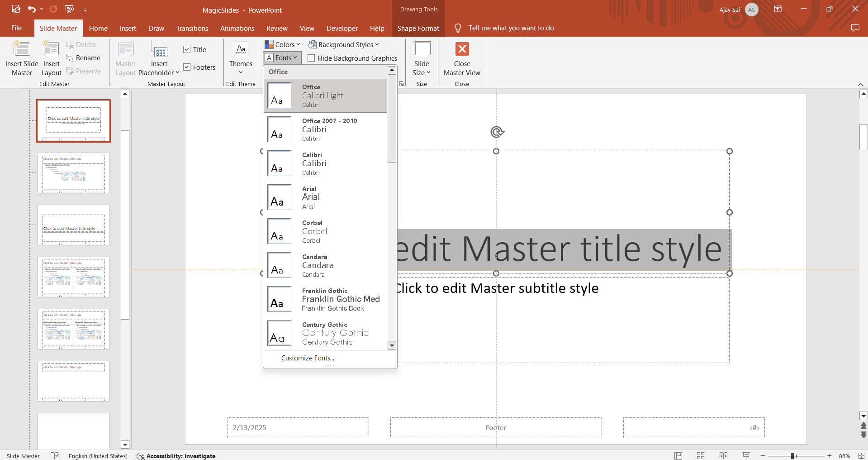Open the File menu tab

tap(16, 28)
